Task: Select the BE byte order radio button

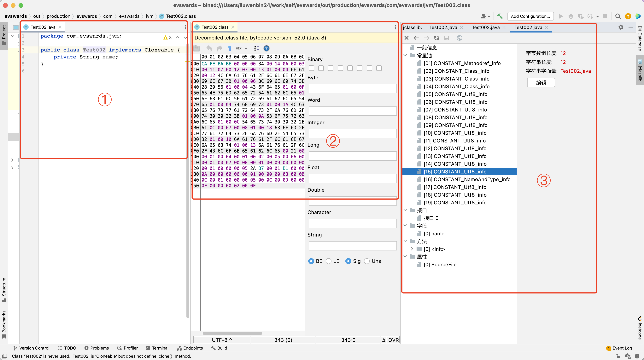Action: [311, 261]
